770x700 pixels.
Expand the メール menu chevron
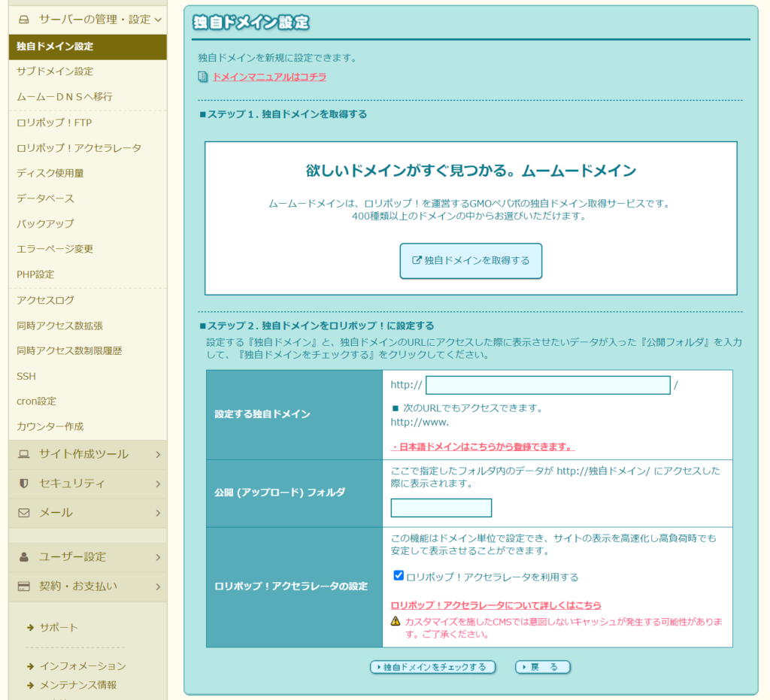tap(157, 513)
